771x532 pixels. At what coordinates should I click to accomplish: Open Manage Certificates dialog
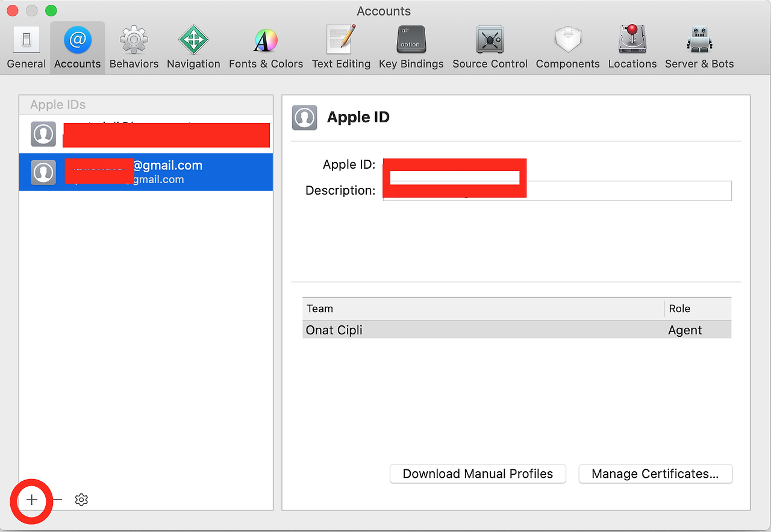click(655, 474)
